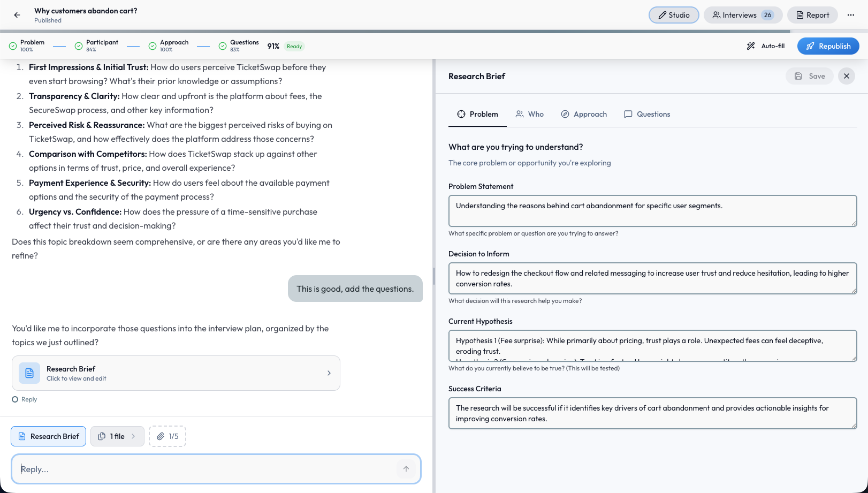This screenshot has height=493, width=868.
Task: Click the panel divider resize handle
Action: (433, 276)
